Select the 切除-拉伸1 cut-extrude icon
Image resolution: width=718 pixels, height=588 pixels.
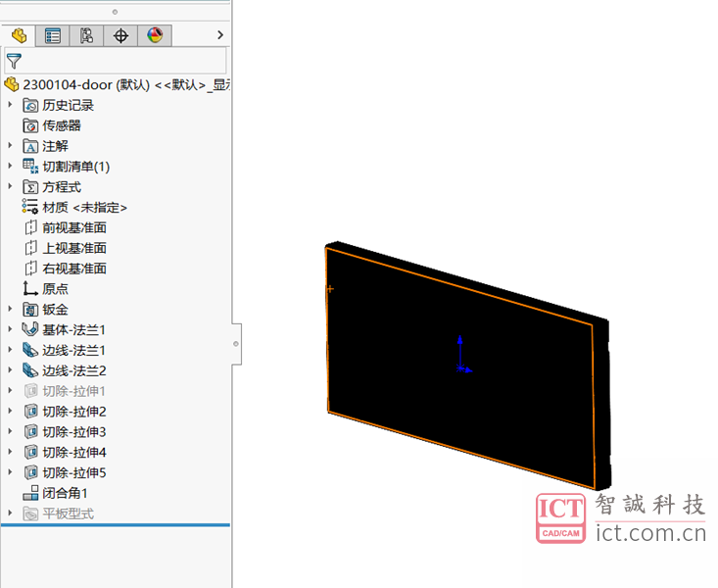[30, 391]
